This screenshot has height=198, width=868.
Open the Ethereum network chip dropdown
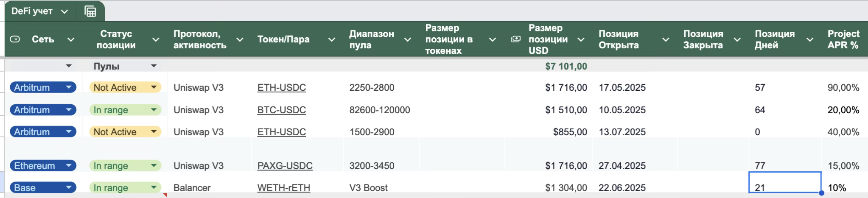click(69, 166)
